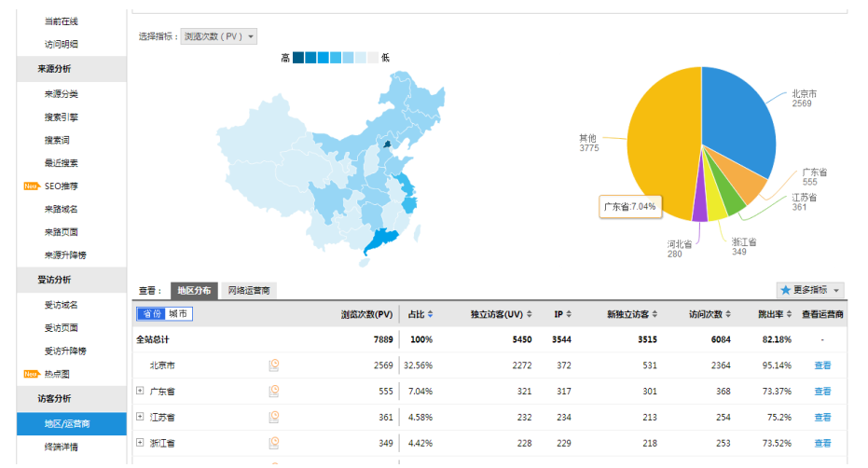Switch the view to 城市
The image size is (868, 468).
point(178,314)
